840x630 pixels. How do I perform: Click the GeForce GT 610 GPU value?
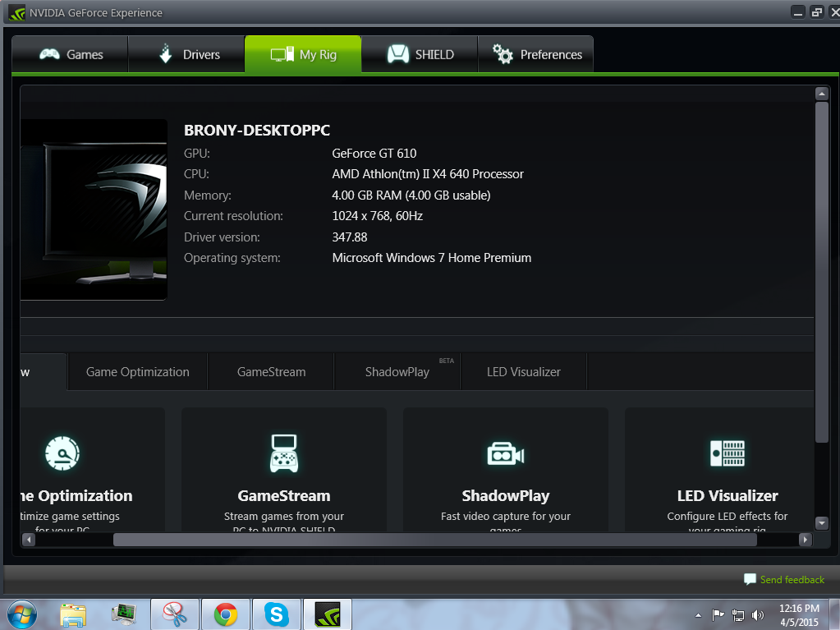point(374,154)
